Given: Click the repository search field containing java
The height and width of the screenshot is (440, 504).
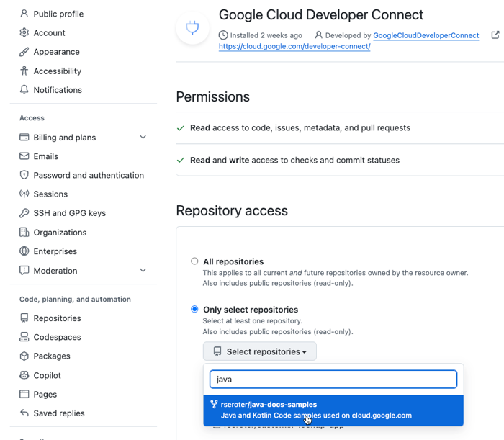Looking at the screenshot, I should pos(333,379).
